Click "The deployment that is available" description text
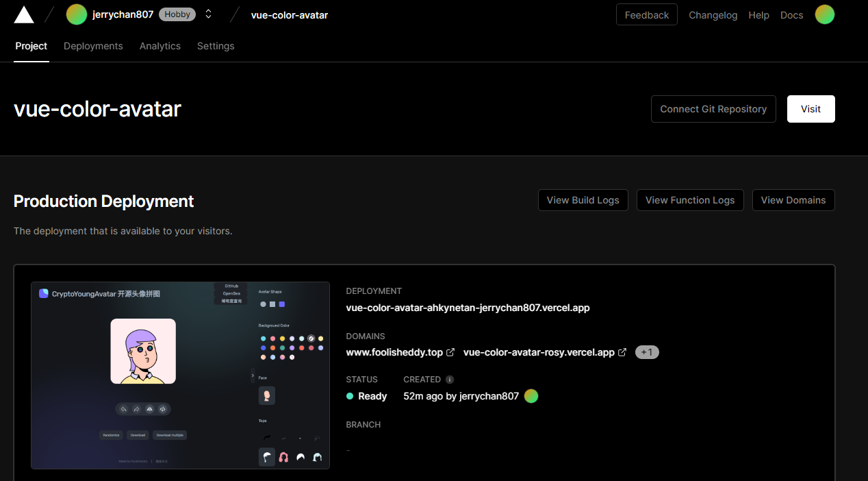This screenshot has height=481, width=868. [x=123, y=231]
